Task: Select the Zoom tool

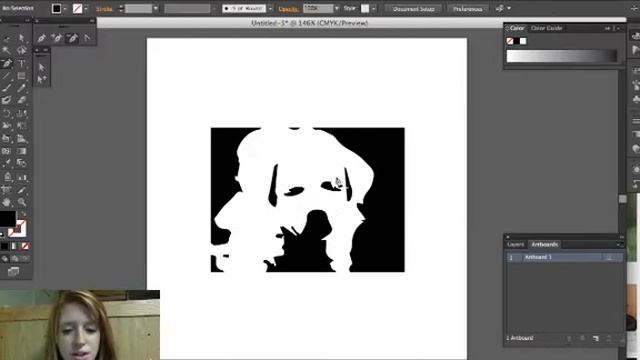Action: 22,202
